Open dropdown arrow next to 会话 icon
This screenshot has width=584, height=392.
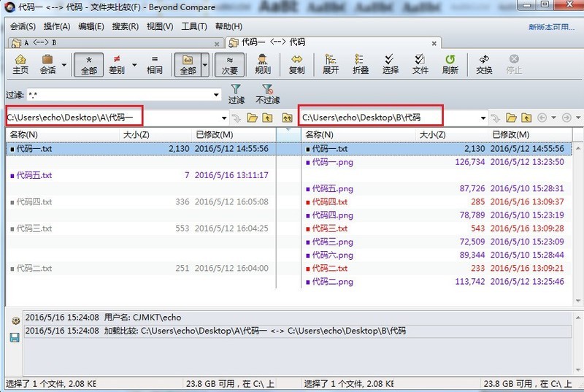64,65
